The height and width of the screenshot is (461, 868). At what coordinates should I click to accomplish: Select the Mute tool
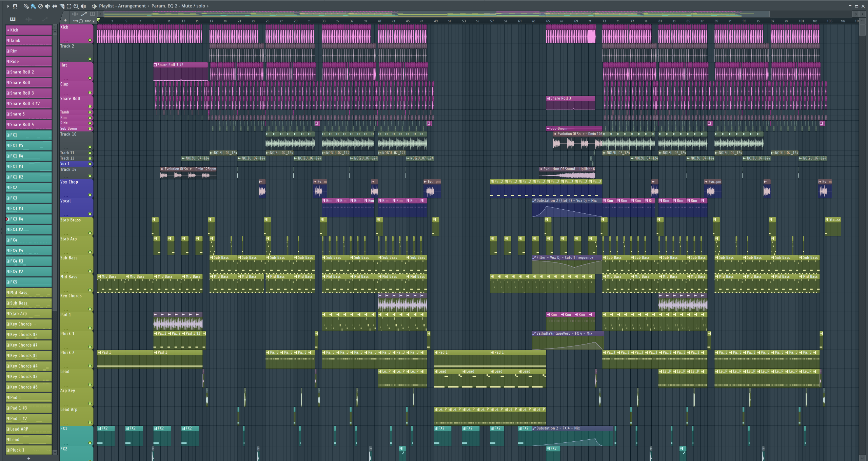pos(47,6)
